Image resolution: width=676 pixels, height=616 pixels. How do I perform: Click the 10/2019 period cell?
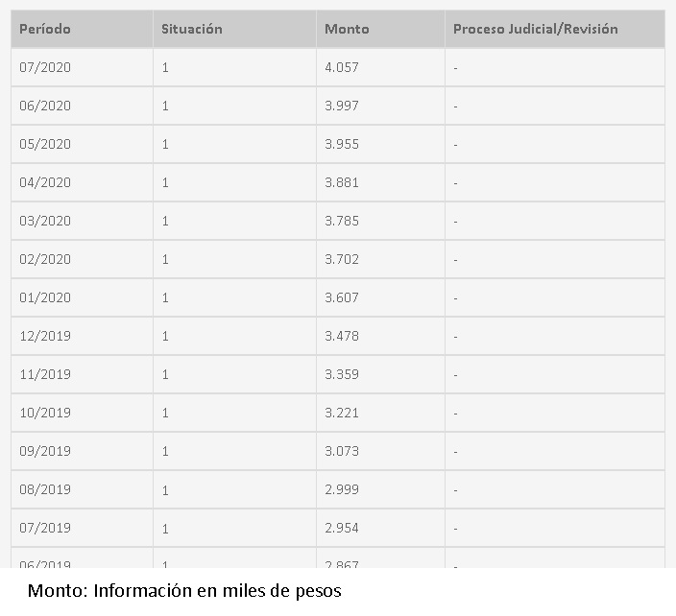point(82,413)
